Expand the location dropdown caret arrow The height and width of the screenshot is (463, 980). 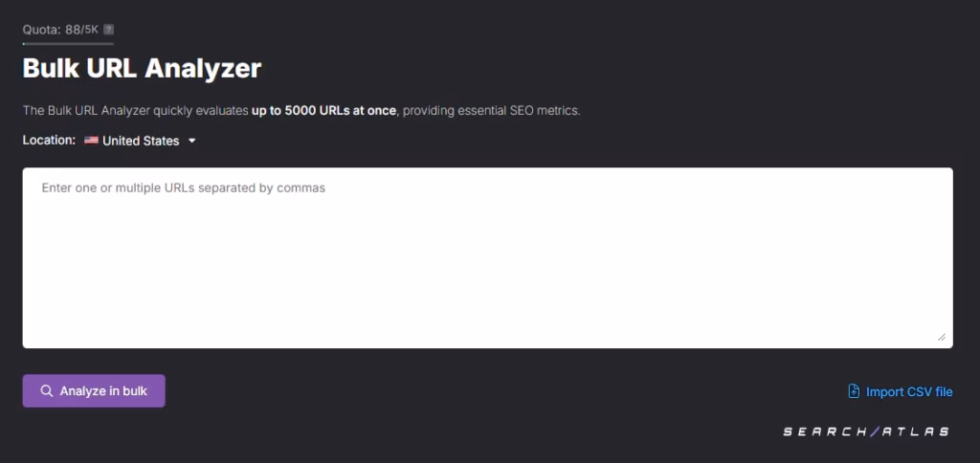[191, 141]
